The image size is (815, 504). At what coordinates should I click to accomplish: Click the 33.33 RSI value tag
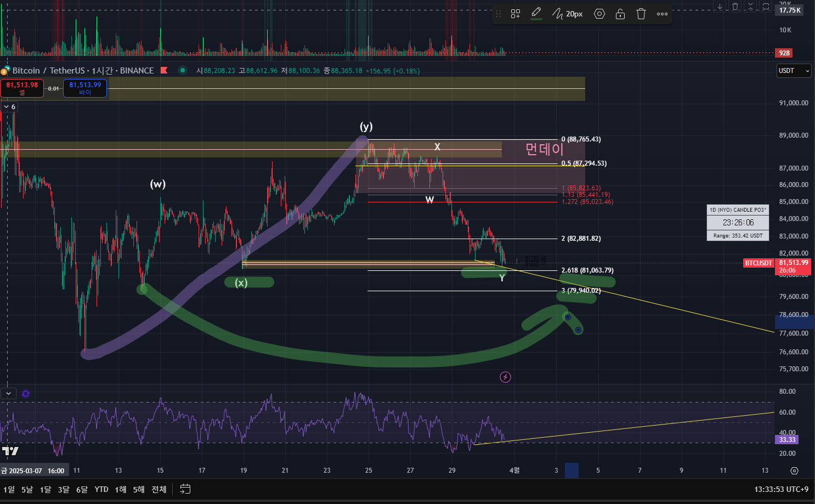[x=787, y=440]
